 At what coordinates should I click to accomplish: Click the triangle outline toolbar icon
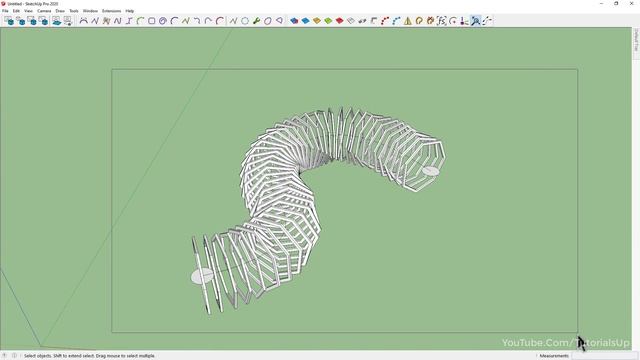coord(279,21)
